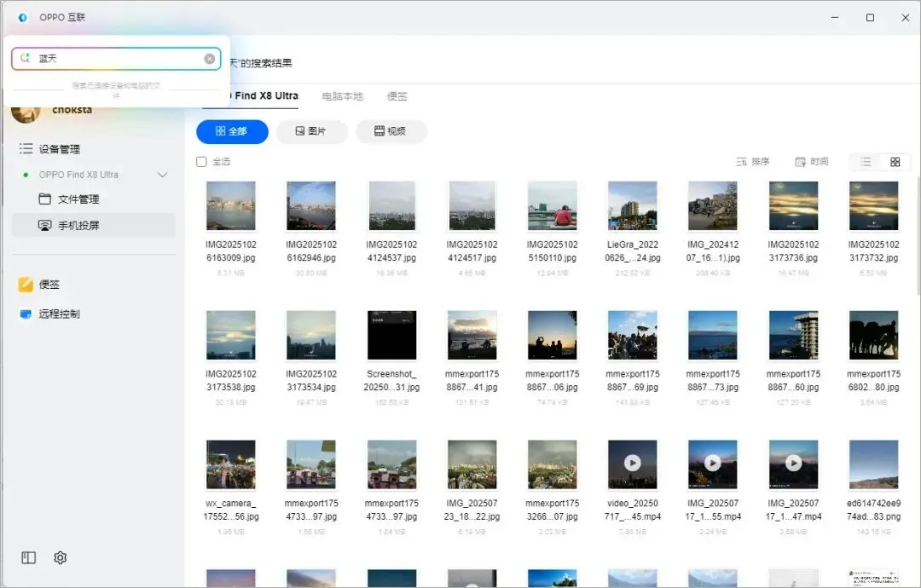Screen dimensions: 921x588
Task: Switch to the 便签 results tab
Action: pos(397,96)
